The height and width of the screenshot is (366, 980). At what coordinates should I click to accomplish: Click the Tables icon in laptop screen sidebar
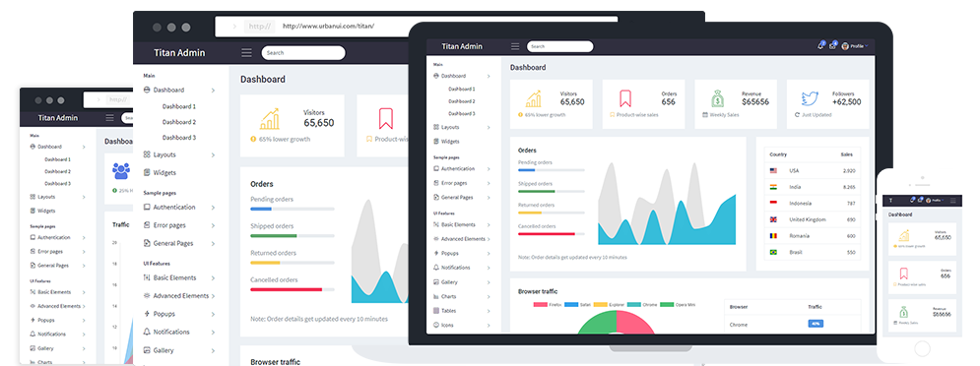435,311
